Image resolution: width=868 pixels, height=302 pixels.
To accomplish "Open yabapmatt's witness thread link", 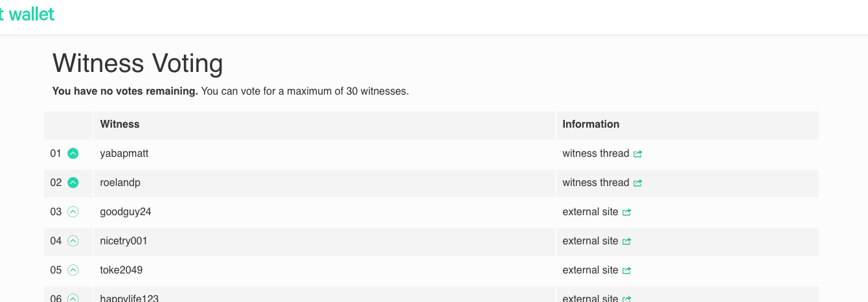I will pyautogui.click(x=595, y=154).
